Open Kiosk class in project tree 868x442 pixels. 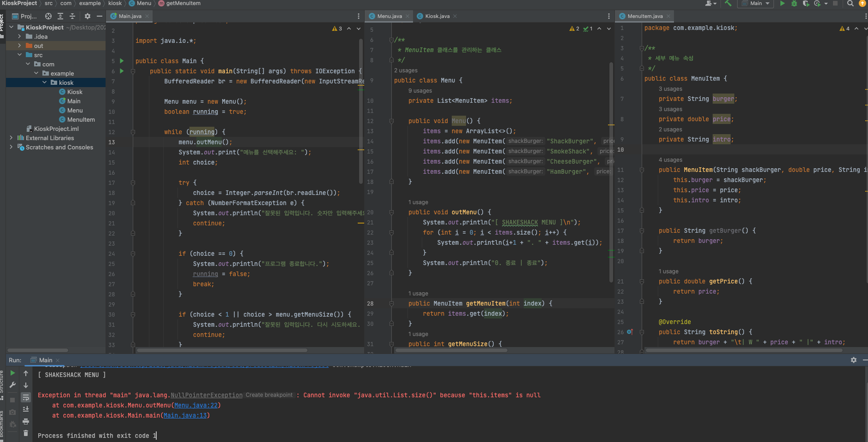75,92
